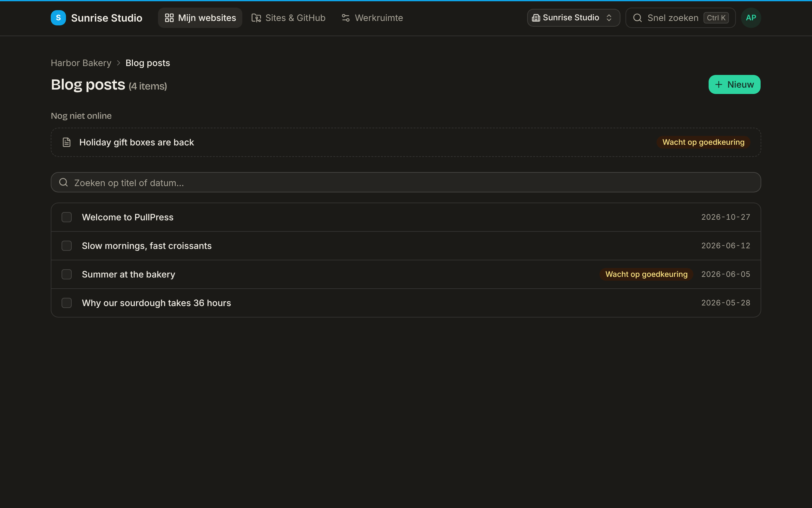Open Why our sourdough takes 36 hours title
Screen dimensions: 812x508
click(156, 303)
